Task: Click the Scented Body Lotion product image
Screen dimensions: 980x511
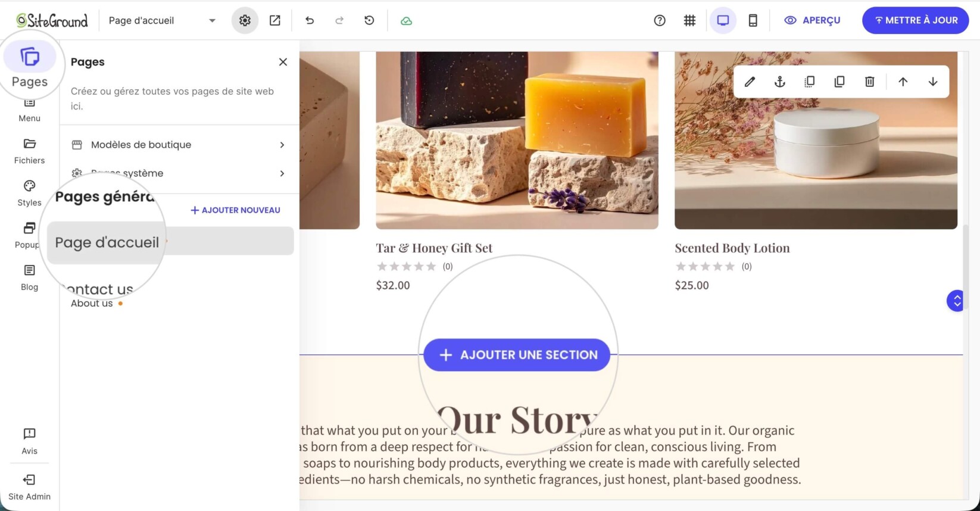Action: [816, 140]
